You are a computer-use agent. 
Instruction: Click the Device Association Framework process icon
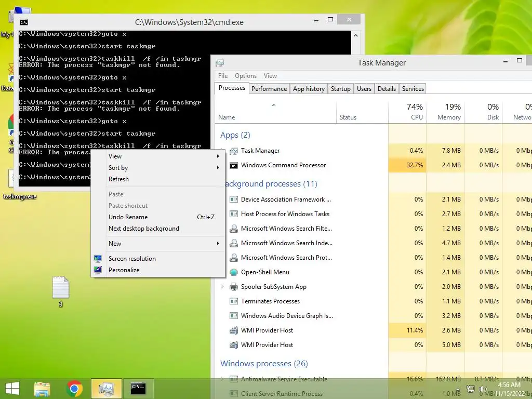pos(234,199)
